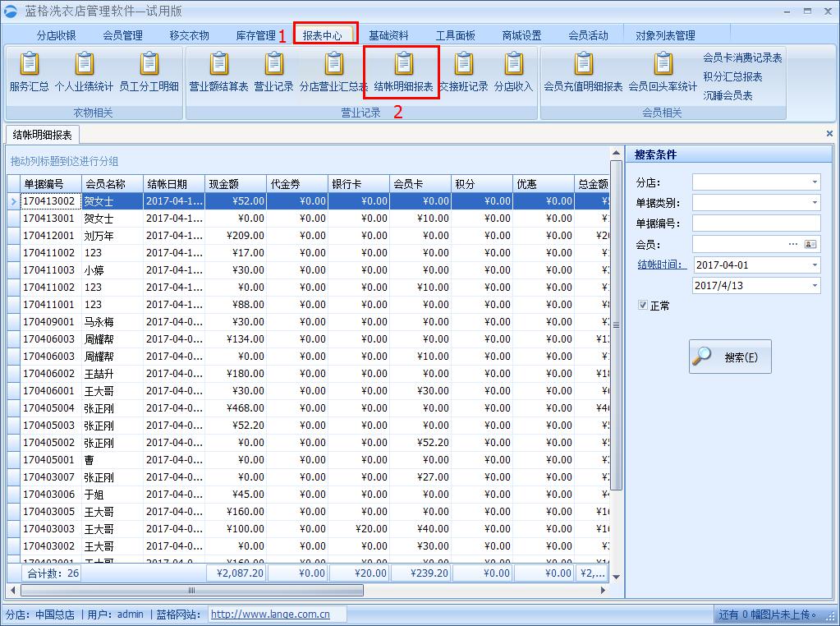Open the 会员管理 menu tab
The width and height of the screenshot is (840, 626).
coord(122,35)
